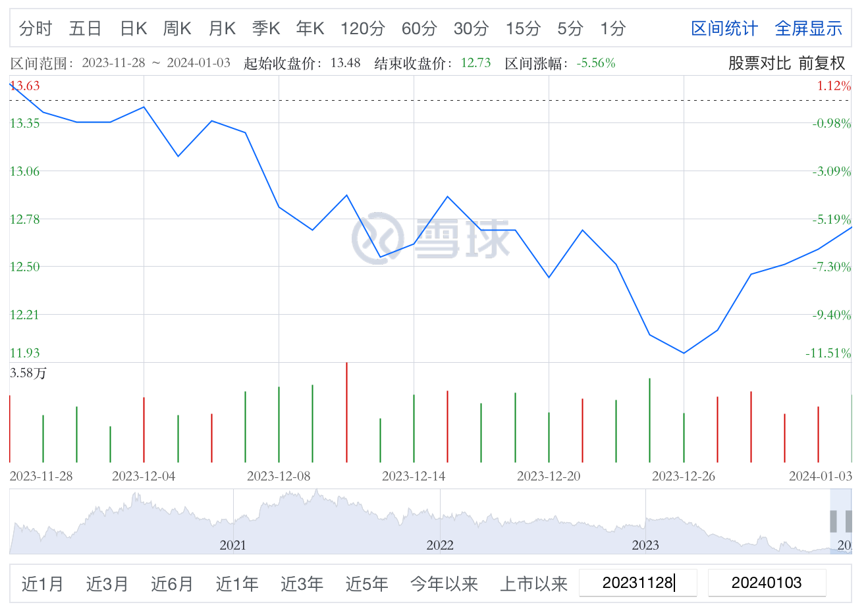Choose the 今年以来 range

point(444,584)
